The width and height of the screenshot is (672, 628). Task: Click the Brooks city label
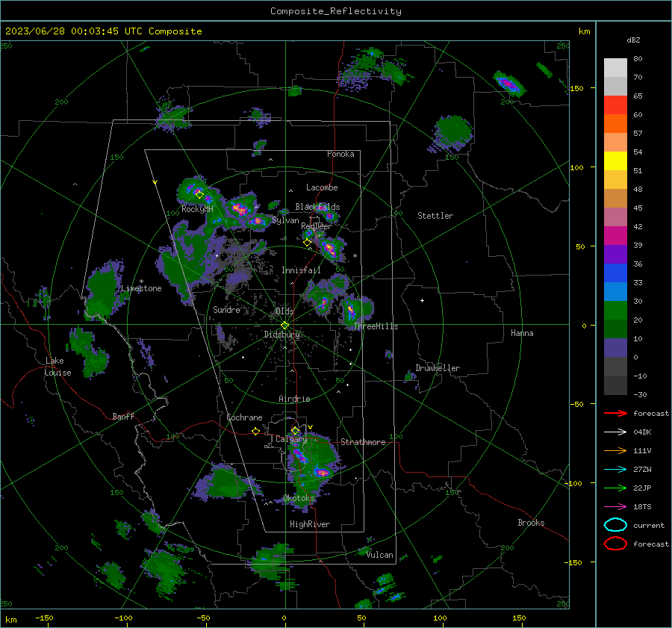point(531,523)
